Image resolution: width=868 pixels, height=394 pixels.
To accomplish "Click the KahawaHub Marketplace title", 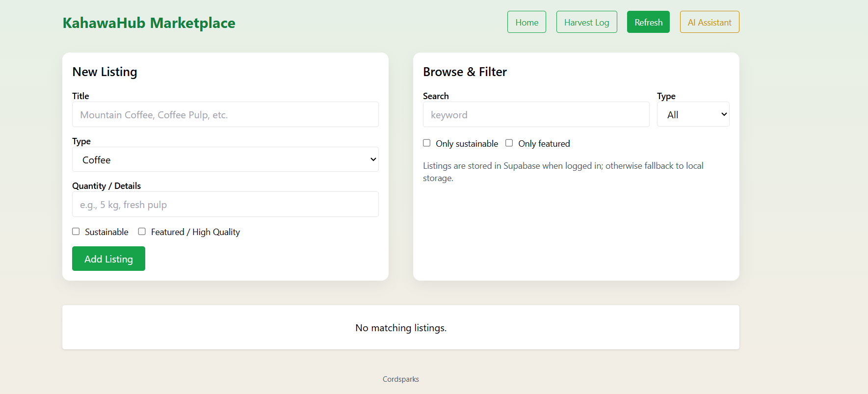I will 149,23.
